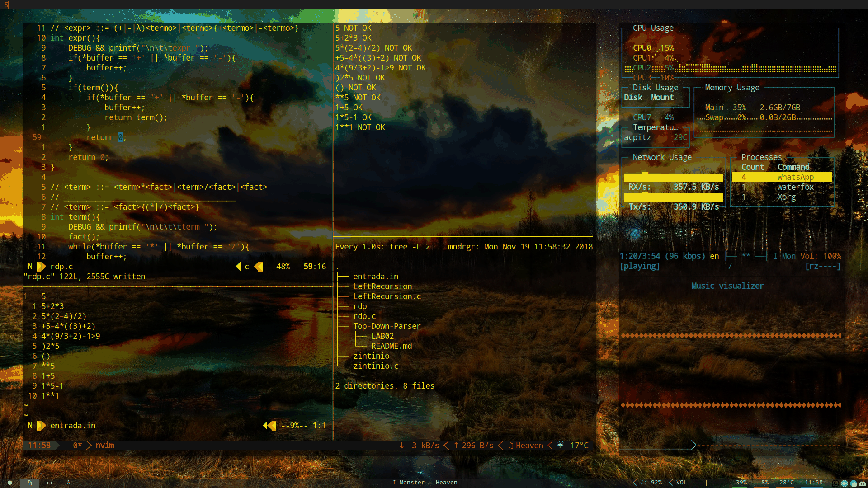
Task: Select the nvim window tab in tmux
Action: tap(104, 446)
